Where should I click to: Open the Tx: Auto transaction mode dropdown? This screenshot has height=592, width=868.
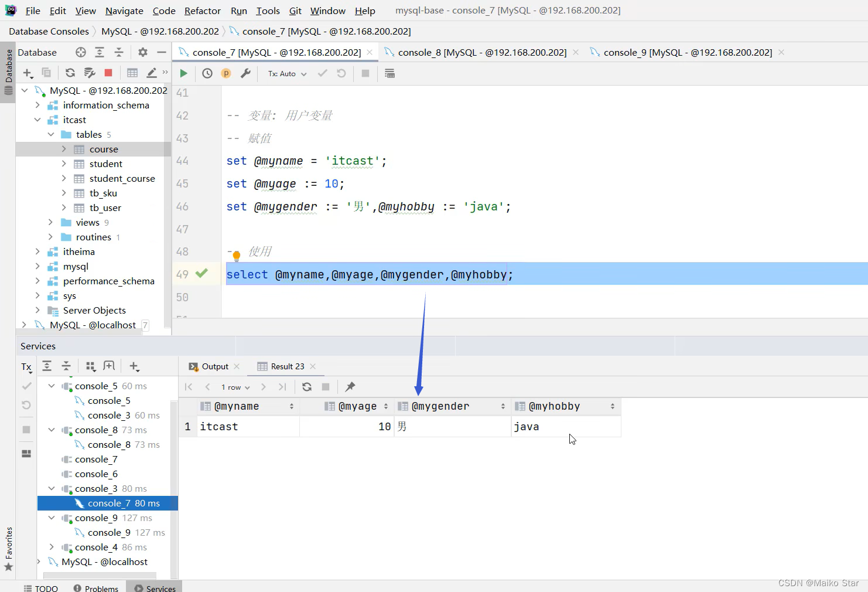(x=287, y=74)
